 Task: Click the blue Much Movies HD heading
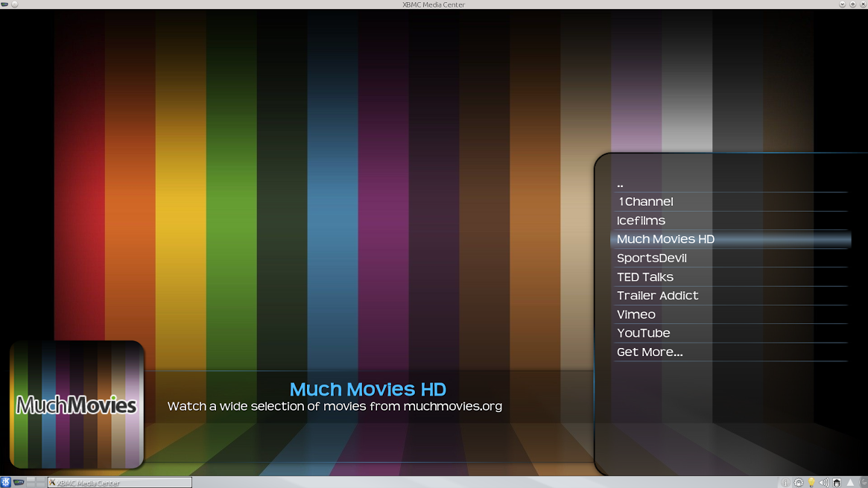pyautogui.click(x=367, y=389)
